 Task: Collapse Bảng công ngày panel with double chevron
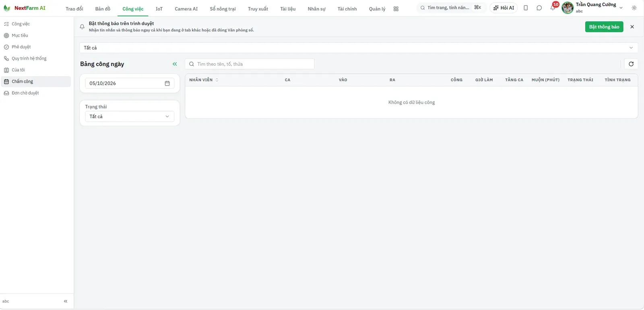coord(175,64)
